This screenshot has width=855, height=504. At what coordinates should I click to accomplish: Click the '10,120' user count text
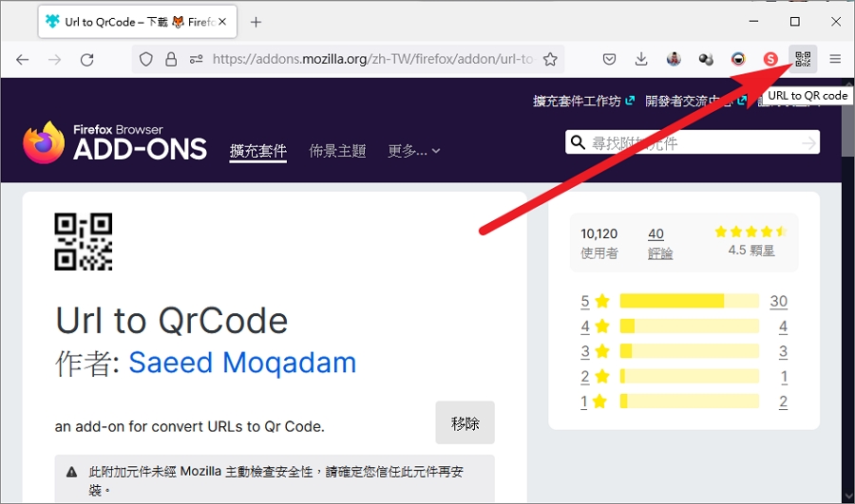[x=598, y=233]
